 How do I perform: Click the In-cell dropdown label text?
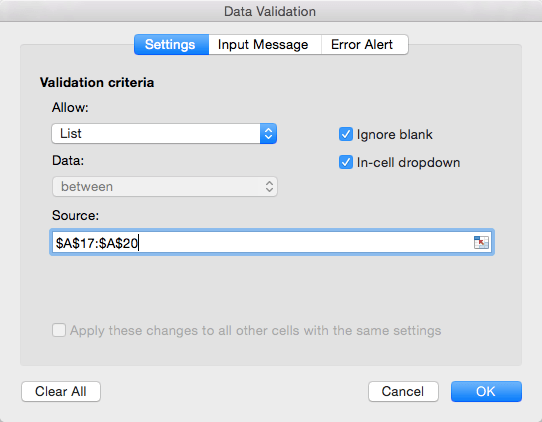pos(408,162)
